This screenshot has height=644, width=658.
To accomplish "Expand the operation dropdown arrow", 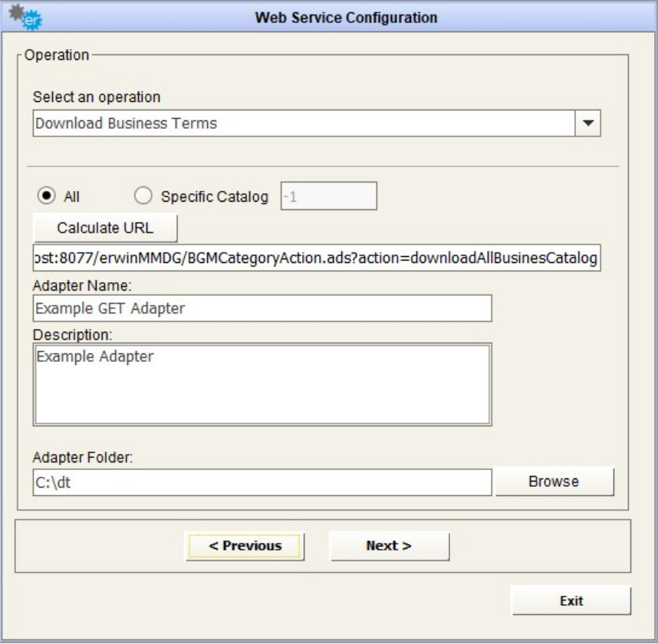I will click(587, 123).
